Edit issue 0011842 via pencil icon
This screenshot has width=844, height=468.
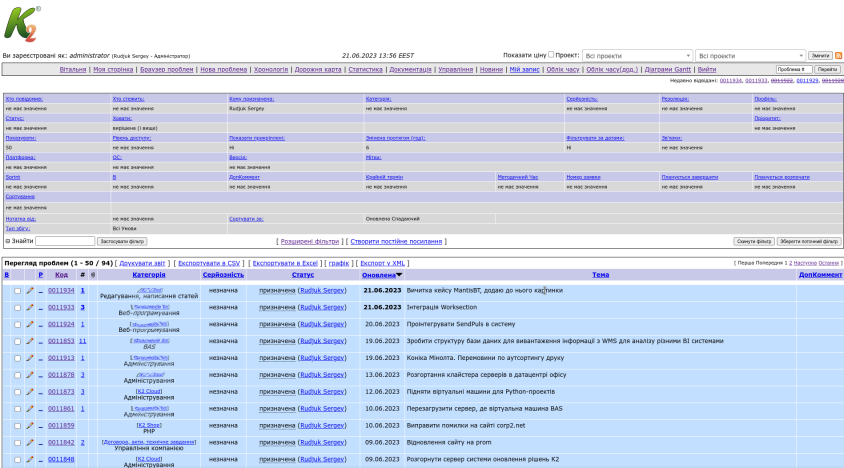coord(30,443)
